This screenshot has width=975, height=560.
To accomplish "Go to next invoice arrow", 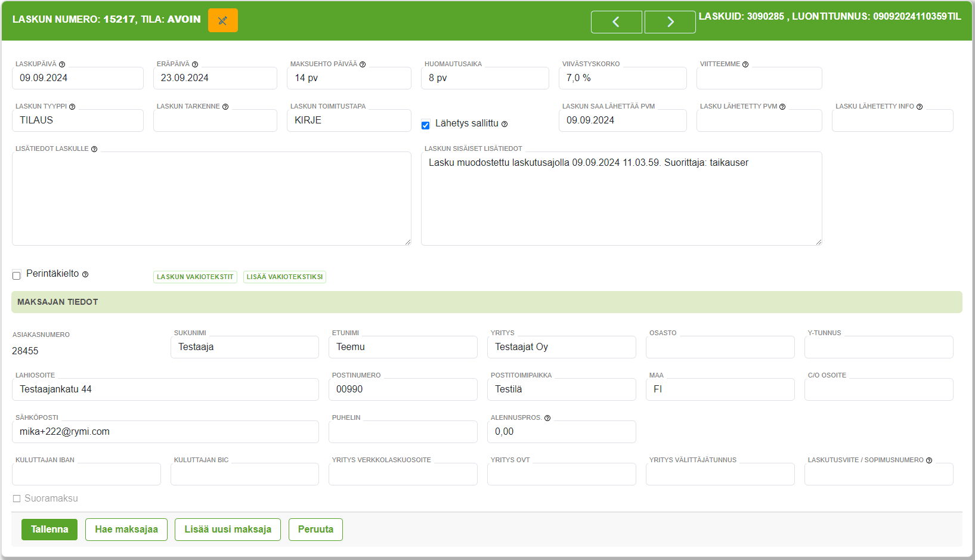I will pos(670,22).
